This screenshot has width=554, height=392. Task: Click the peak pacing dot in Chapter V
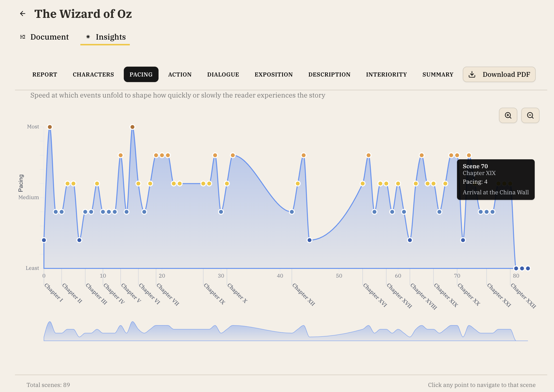click(x=132, y=126)
